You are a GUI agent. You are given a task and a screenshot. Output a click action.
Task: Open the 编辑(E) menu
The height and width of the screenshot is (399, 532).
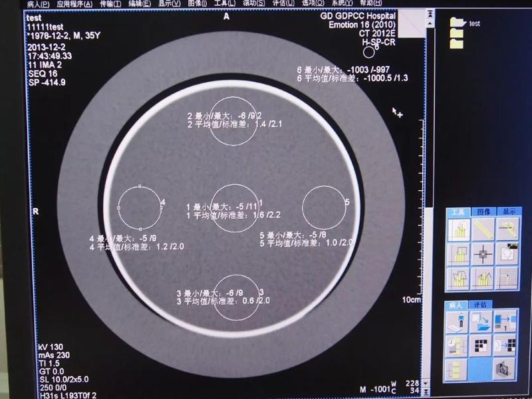[x=140, y=4]
